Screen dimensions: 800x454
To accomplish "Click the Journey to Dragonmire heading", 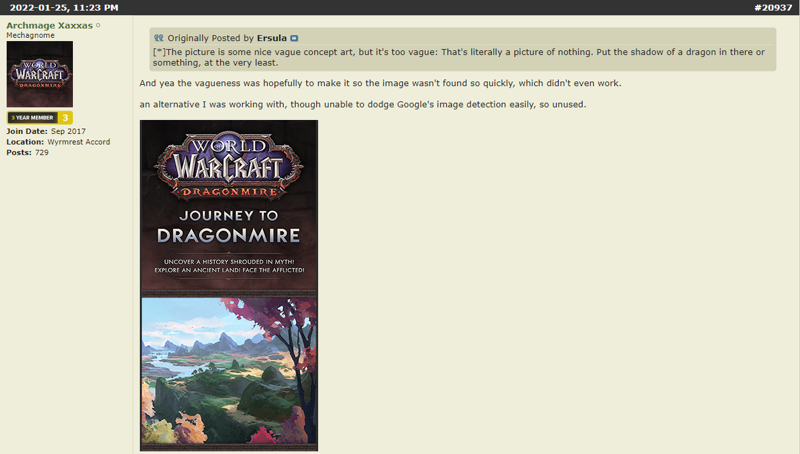I will (229, 226).
